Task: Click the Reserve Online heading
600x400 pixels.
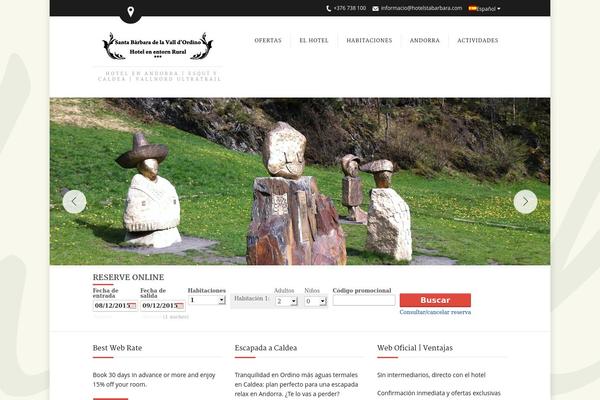Action: (x=128, y=277)
